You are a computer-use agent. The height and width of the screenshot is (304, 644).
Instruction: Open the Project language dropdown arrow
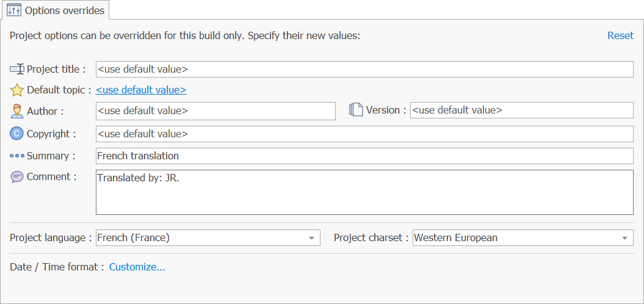312,238
